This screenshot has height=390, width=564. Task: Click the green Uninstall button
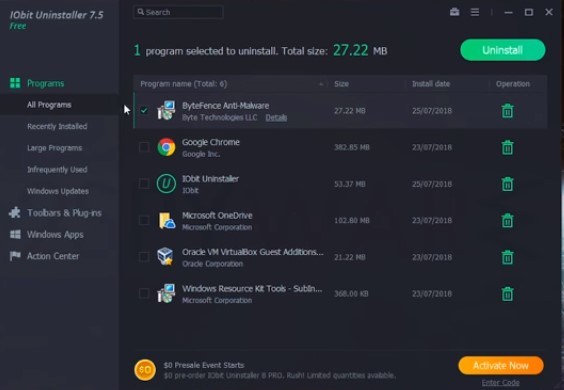click(502, 50)
